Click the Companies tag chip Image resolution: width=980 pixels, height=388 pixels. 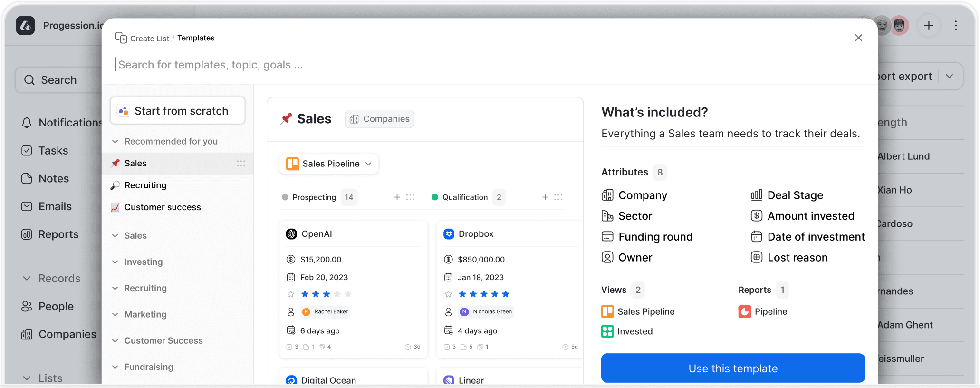coord(379,119)
